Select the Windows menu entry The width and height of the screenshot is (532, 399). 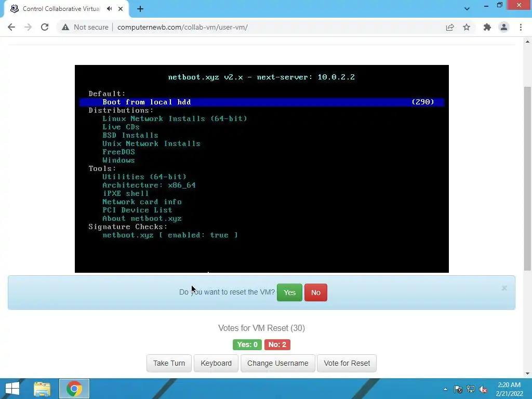(x=118, y=160)
